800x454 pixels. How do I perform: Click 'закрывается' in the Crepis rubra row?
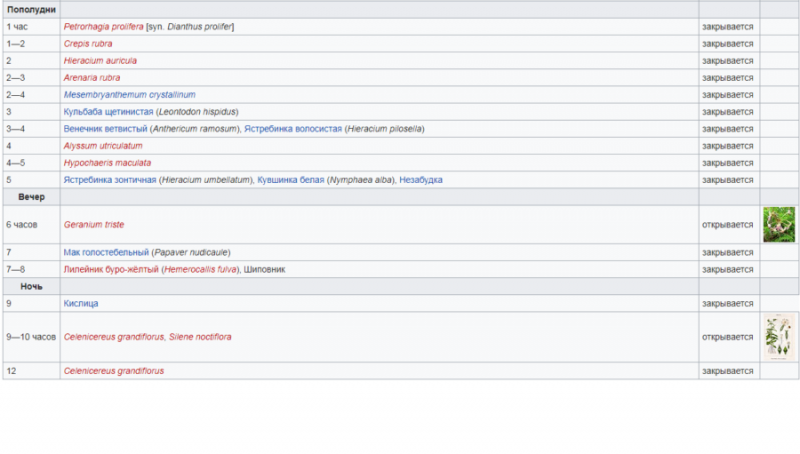tap(728, 44)
